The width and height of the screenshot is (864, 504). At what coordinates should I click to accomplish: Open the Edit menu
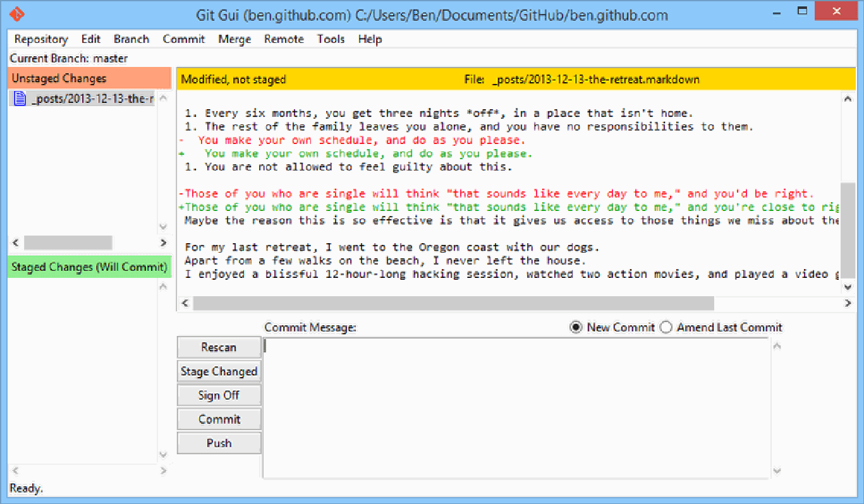91,39
